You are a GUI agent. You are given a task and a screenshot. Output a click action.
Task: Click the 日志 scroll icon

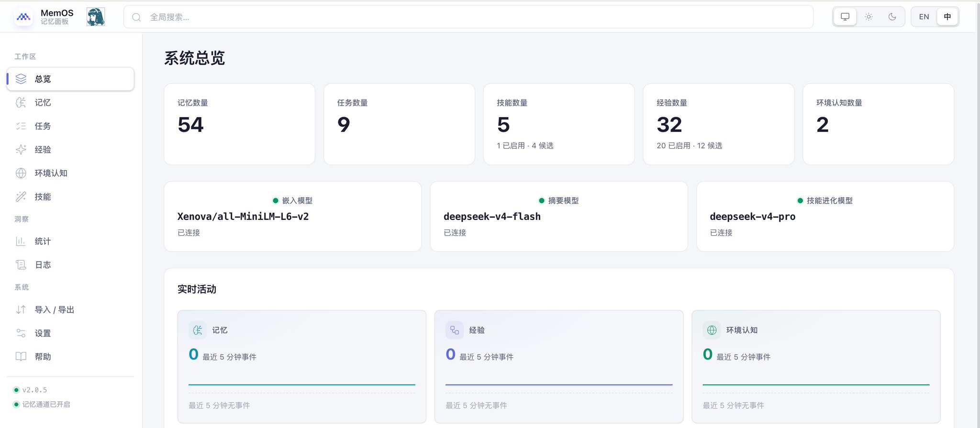(x=21, y=264)
